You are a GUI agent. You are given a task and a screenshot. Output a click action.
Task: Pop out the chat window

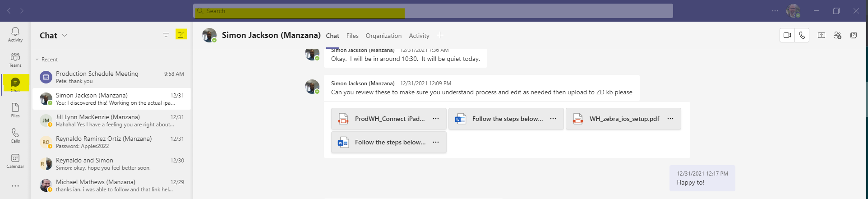tap(854, 35)
